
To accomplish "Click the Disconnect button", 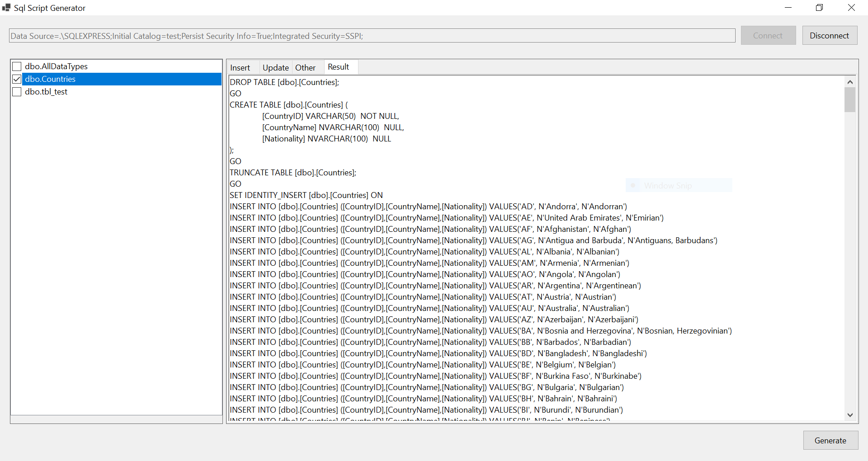I will [830, 35].
